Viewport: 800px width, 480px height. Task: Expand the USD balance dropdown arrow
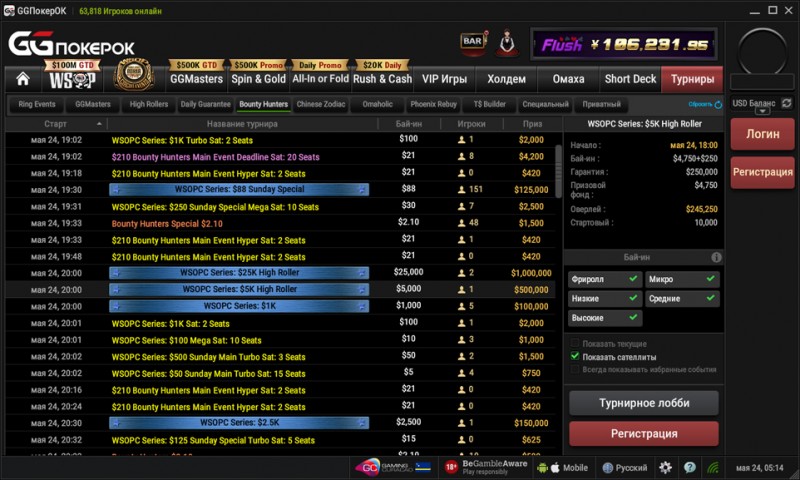click(762, 112)
